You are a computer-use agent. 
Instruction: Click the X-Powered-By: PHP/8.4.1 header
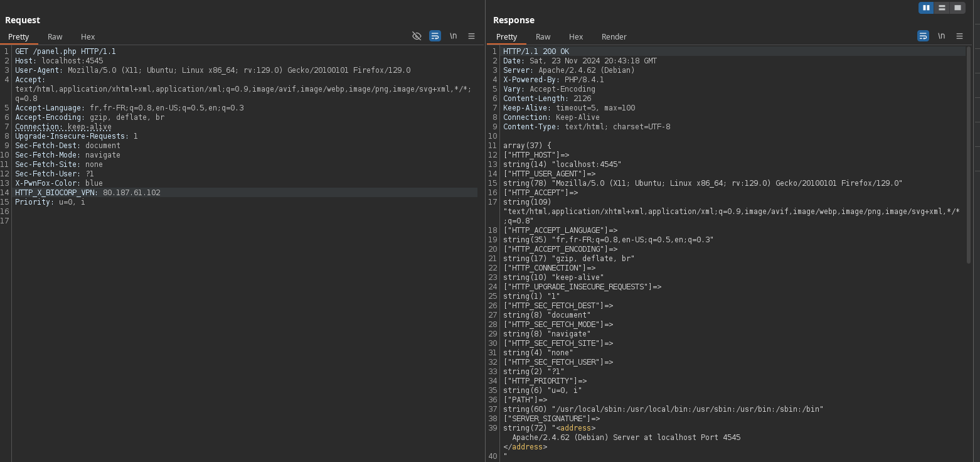[x=553, y=80]
